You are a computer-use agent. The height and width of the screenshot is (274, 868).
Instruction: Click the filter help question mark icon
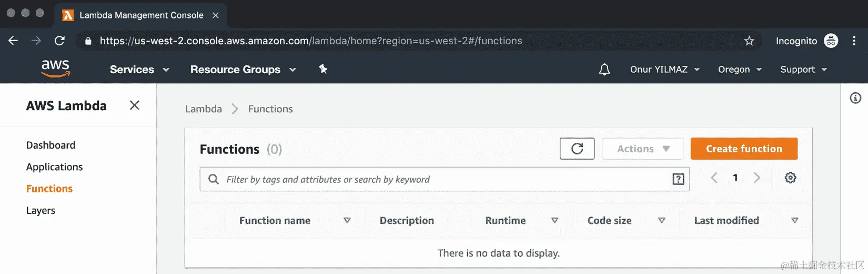[x=679, y=179]
